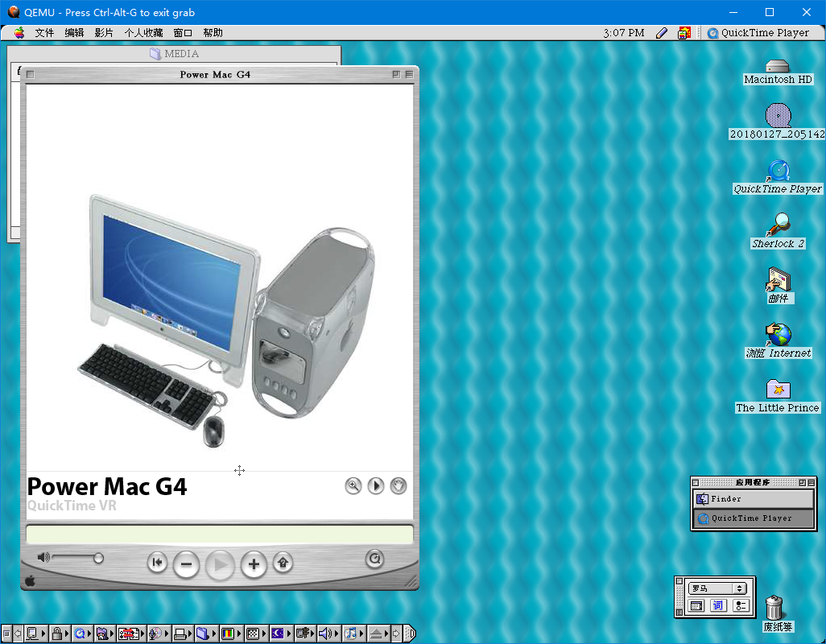Click the keyboard grid button in input palette
This screenshot has height=644, width=826.
[696, 605]
